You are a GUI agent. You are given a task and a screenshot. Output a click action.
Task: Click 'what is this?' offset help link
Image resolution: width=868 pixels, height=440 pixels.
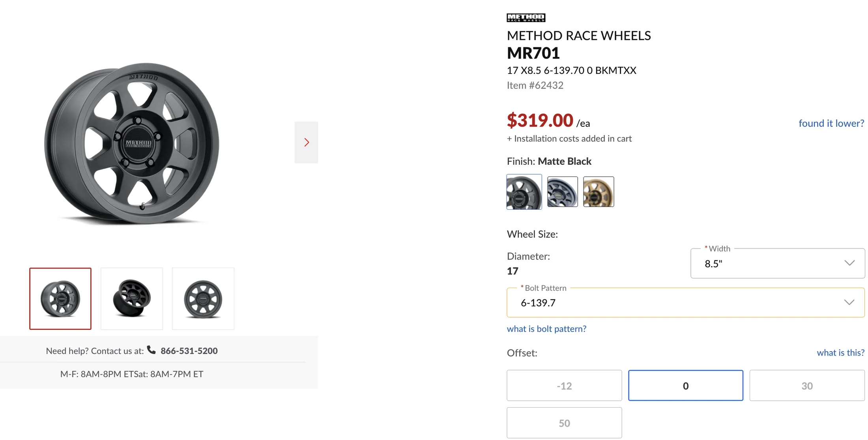(840, 353)
